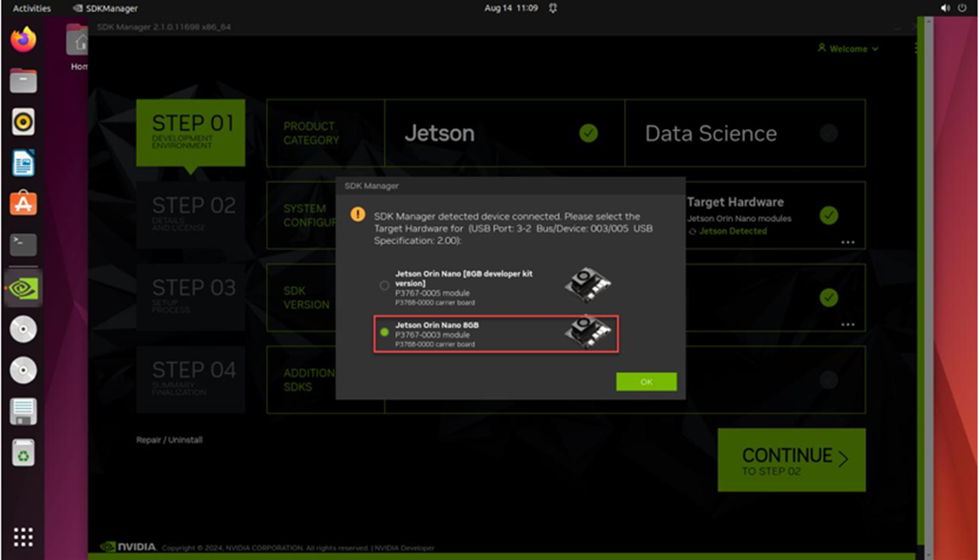Select the Data Science product category

coord(745,133)
